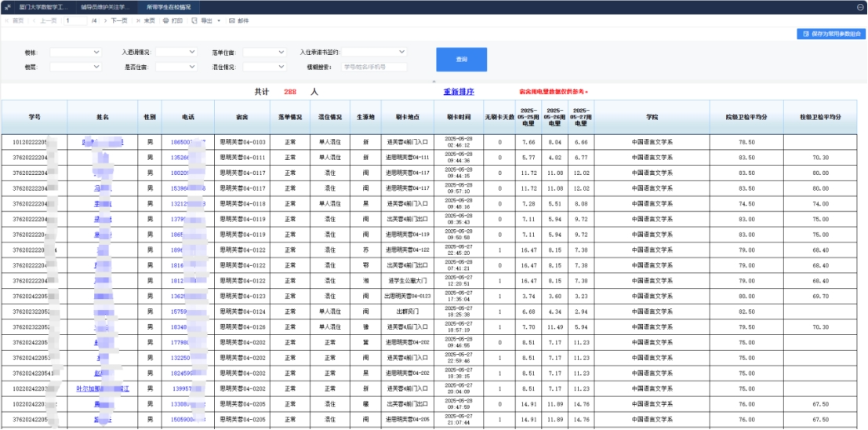This screenshot has width=868, height=430.
Task: Click the circular icon at top-right corner
Action: (860, 6)
